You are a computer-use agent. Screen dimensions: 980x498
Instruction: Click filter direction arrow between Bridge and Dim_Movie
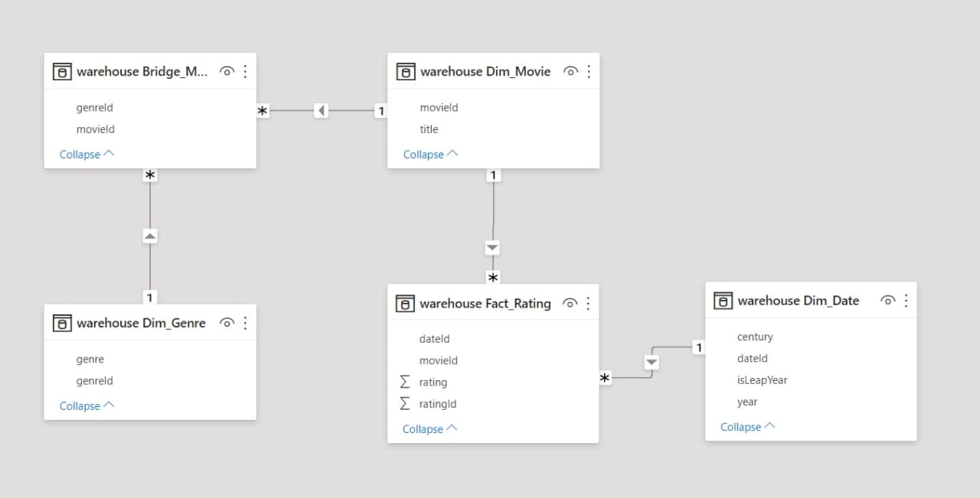click(322, 111)
